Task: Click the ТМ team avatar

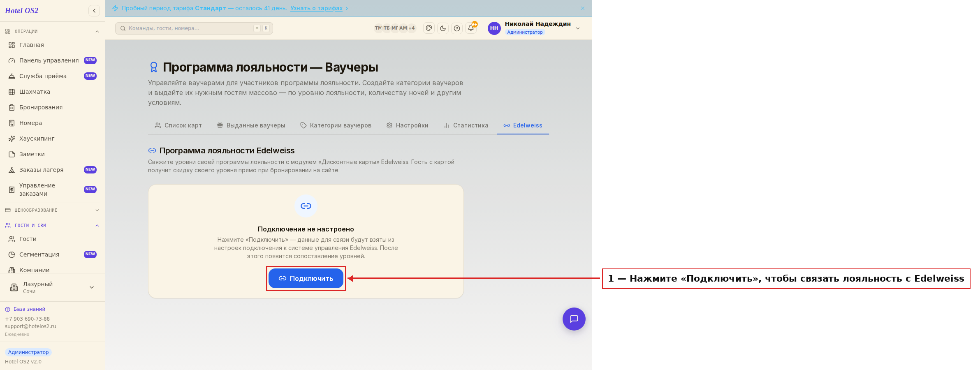Action: pos(378,28)
